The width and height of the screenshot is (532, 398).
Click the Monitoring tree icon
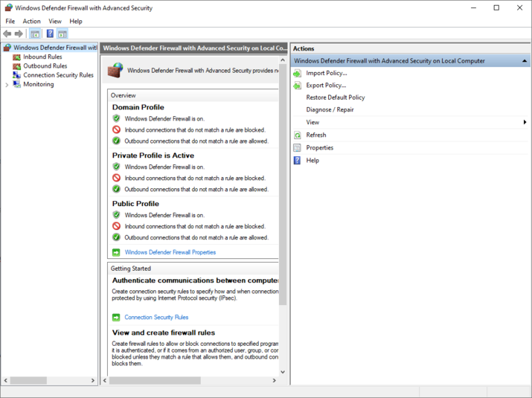[16, 84]
